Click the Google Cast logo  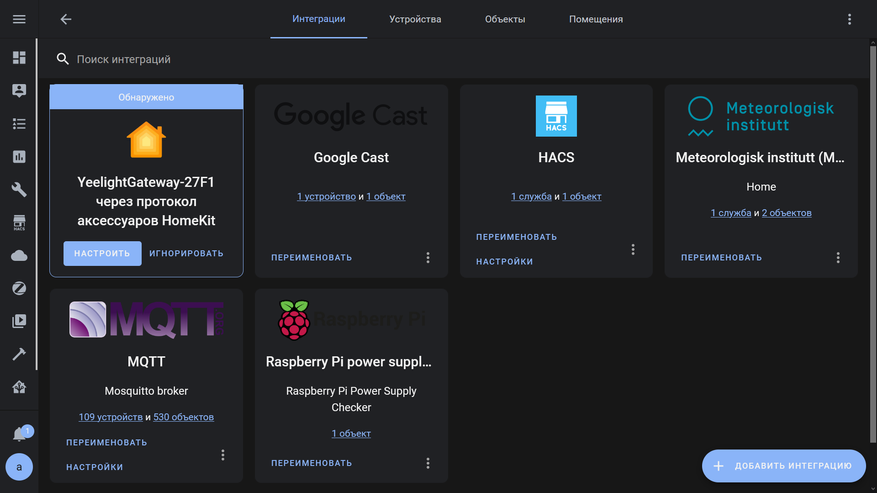click(x=351, y=116)
